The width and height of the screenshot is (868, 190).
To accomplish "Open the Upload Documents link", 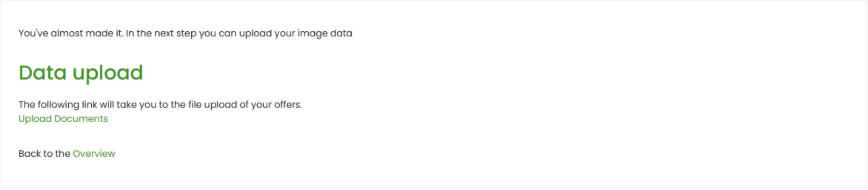I will [x=63, y=119].
